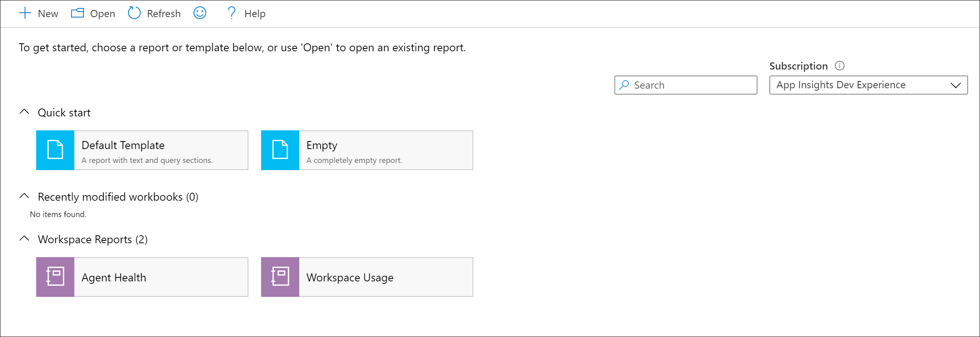980x337 pixels.
Task: Collapse the Recently modified workbooks section
Action: point(24,196)
